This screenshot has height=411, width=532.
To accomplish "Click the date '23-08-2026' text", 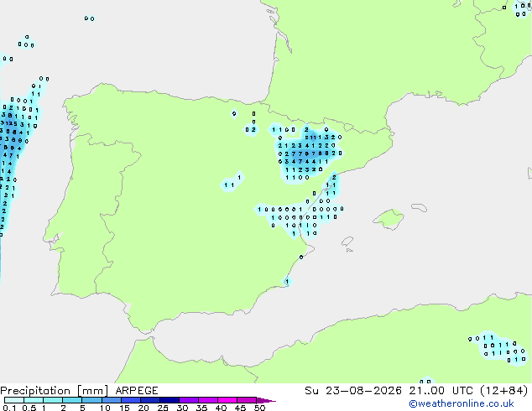I will [x=363, y=391].
